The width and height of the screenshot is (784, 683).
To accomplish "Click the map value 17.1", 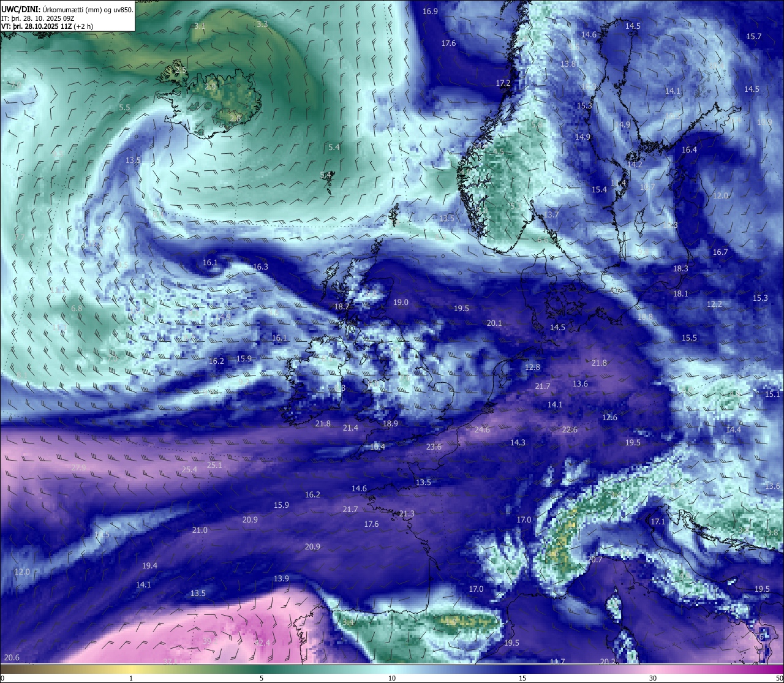I will click(657, 522).
